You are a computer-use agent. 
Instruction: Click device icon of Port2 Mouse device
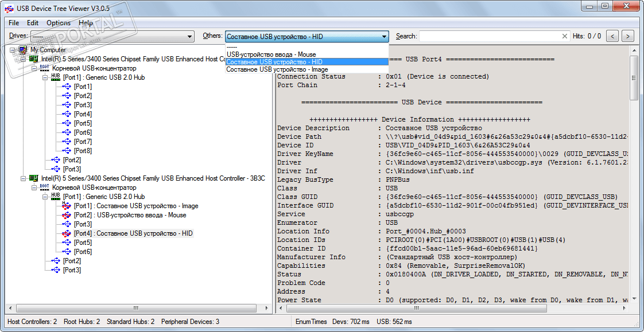tap(66, 215)
